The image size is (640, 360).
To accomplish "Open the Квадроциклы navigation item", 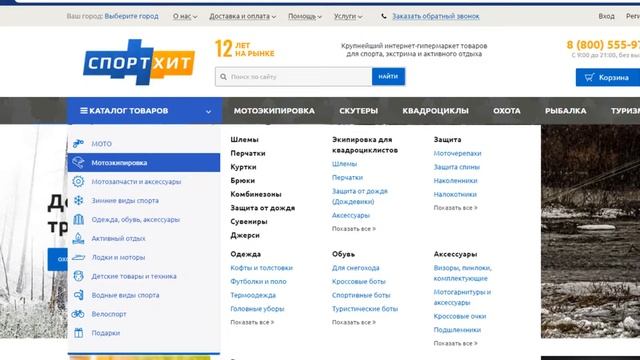I will (x=436, y=111).
